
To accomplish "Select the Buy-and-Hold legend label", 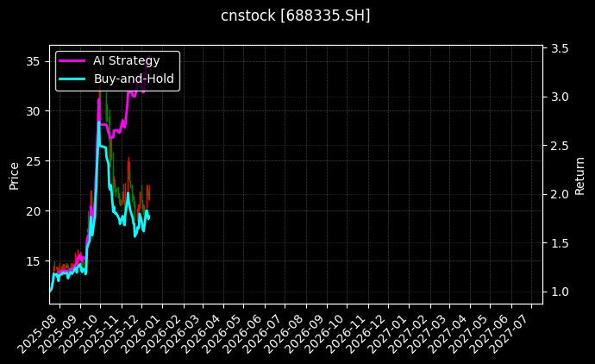I will point(134,78).
